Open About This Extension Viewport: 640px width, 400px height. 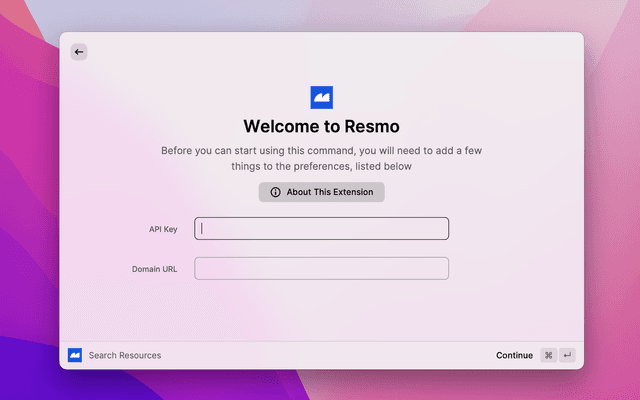click(x=322, y=192)
